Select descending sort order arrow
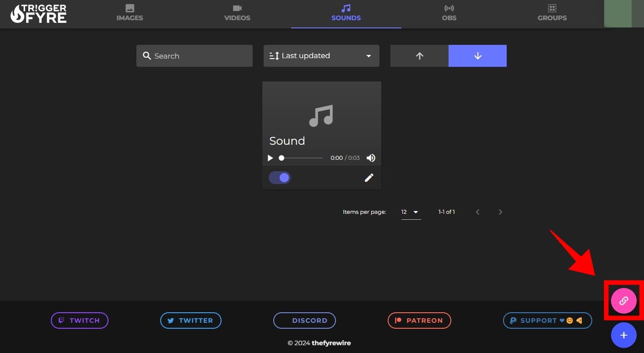Screen dimensions: 644x353 [477, 55]
